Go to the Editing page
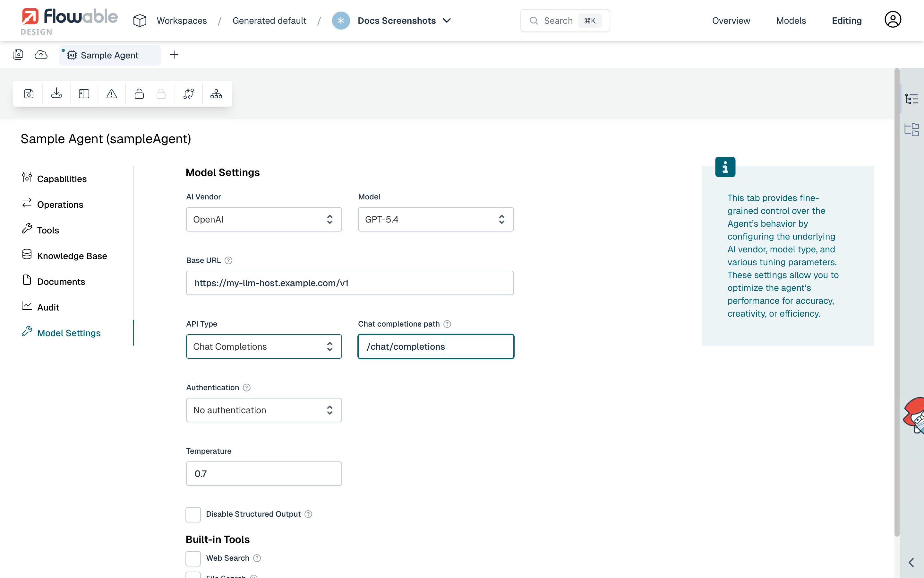This screenshot has height=578, width=924. tap(846, 21)
